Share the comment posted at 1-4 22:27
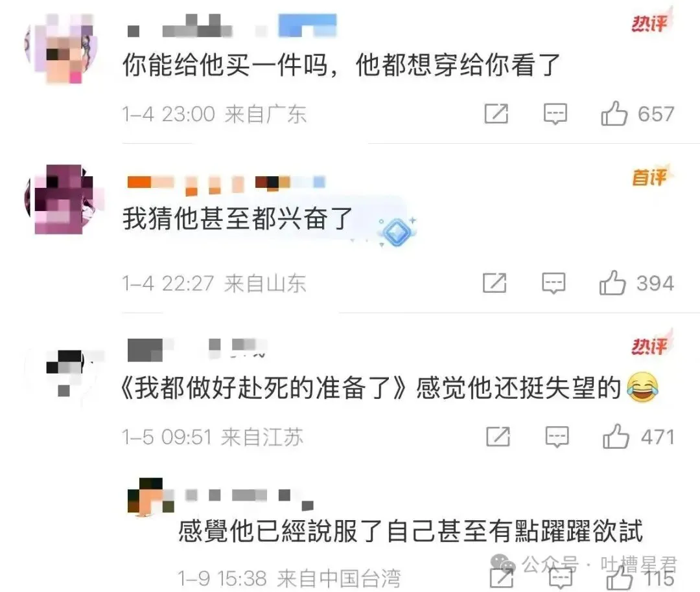Image resolution: width=700 pixels, height=592 pixels. pos(495,283)
